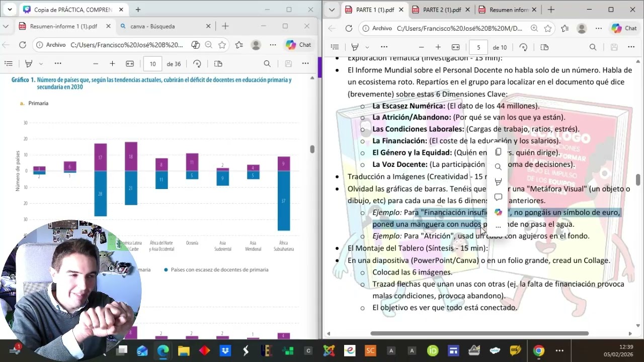Expand tab actions menu in right window
644x362 pixels.
click(331, 10)
